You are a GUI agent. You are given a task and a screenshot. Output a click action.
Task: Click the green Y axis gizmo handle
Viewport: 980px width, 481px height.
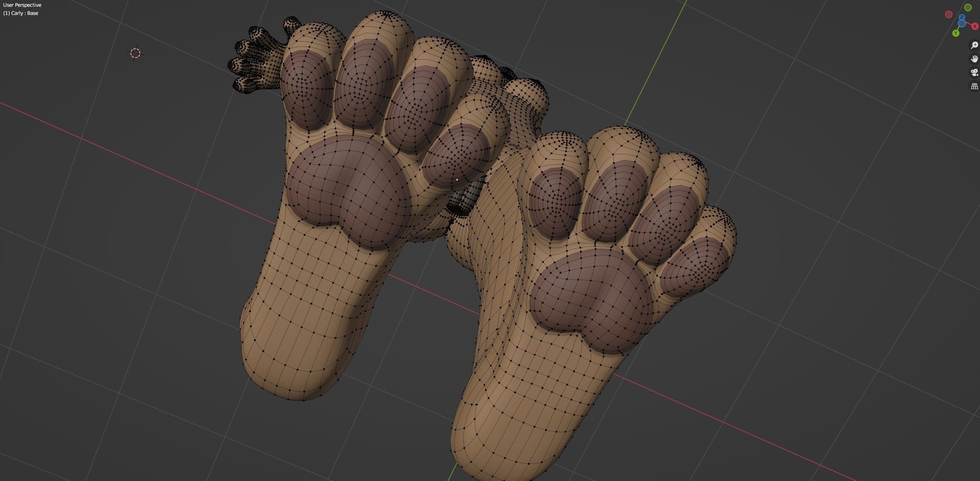click(x=956, y=33)
